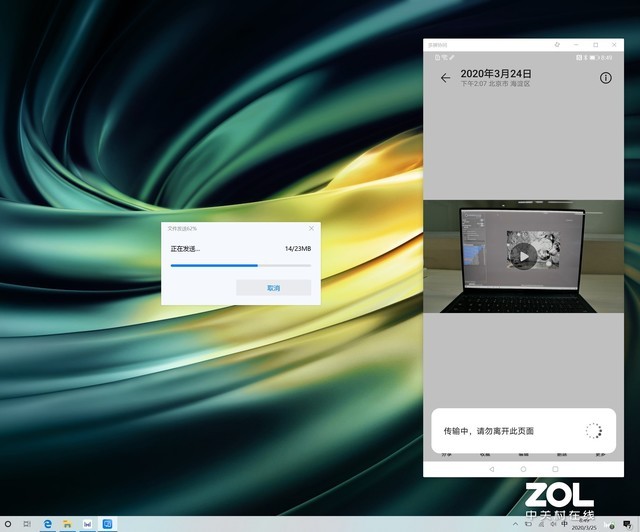
Task: Switch to the active blue taskbar app
Action: coord(107,523)
